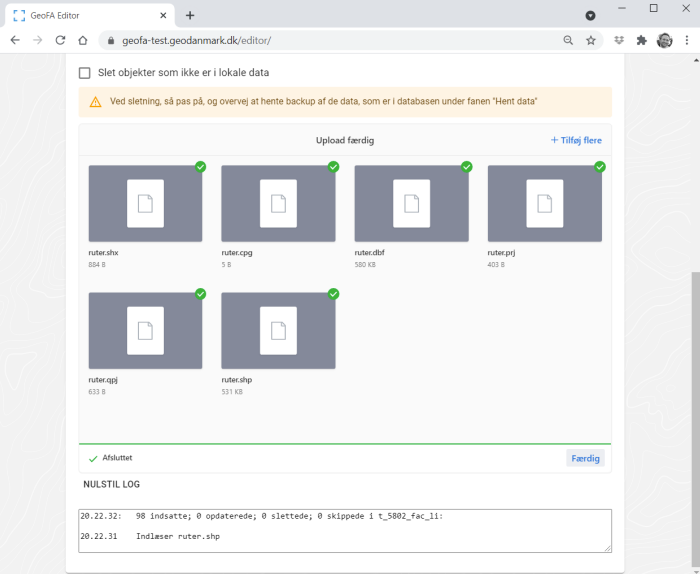Click the '531 KB' file size
This screenshot has height=574, width=700.
[232, 392]
